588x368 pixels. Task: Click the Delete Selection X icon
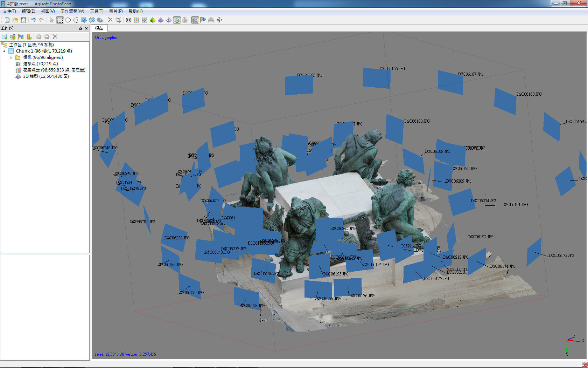tap(110, 20)
